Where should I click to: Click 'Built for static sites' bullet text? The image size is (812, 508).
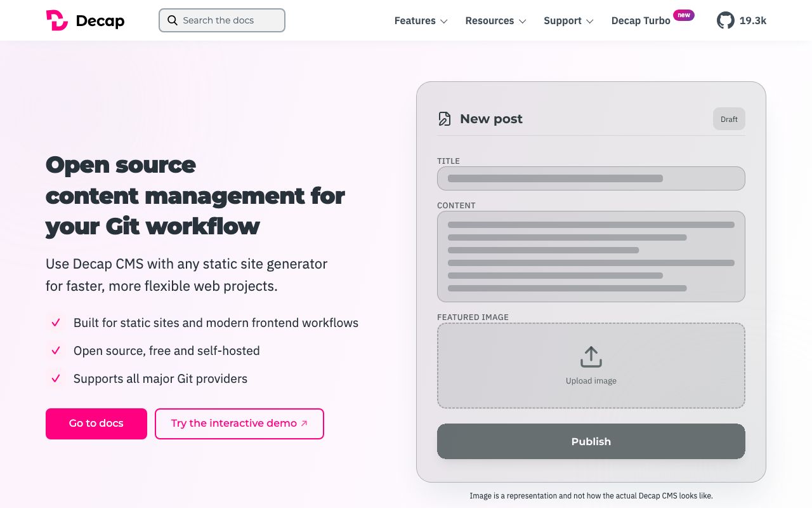coord(216,323)
